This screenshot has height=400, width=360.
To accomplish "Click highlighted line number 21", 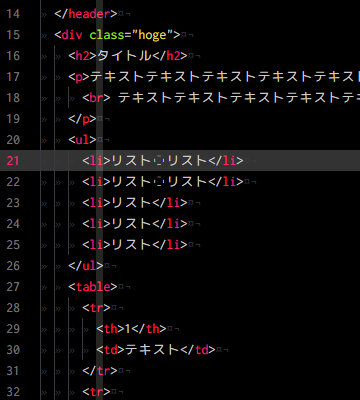I will pos(13,161).
